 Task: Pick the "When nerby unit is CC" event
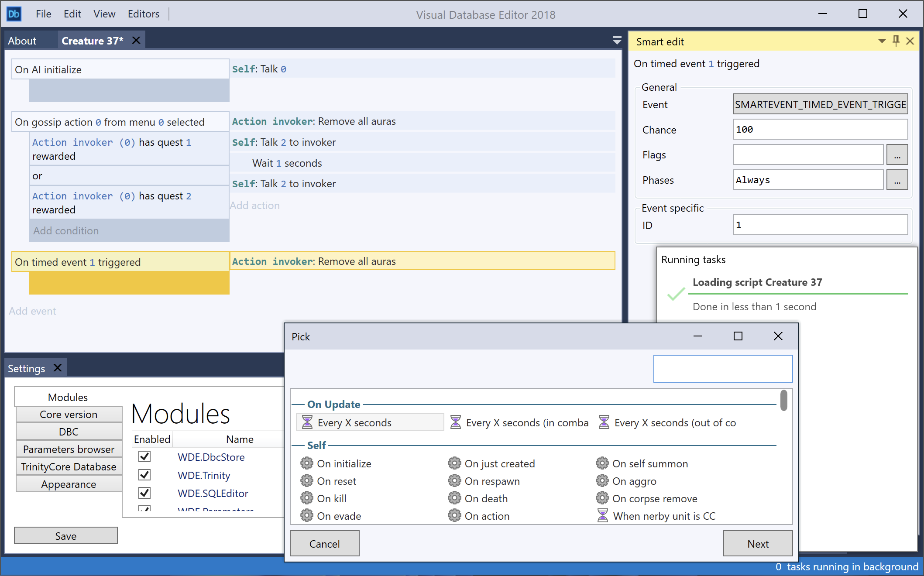(x=663, y=516)
